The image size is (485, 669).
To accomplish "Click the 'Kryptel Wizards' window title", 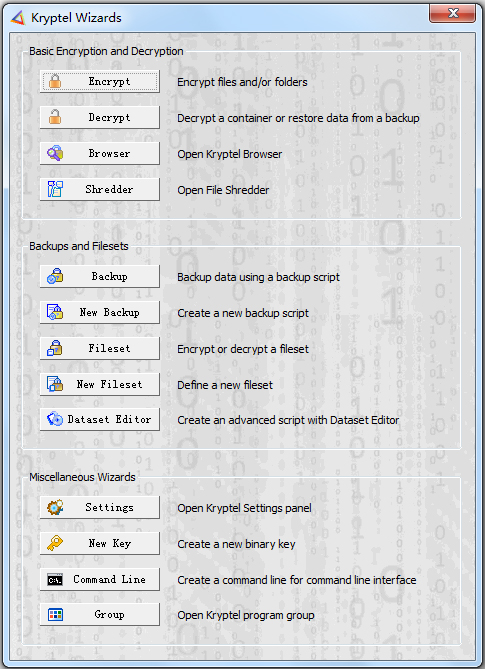I will pos(76,18).
